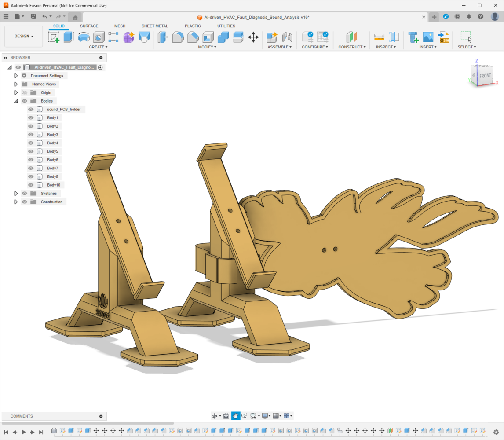
Task: Open the Help question mark icon
Action: (x=481, y=17)
